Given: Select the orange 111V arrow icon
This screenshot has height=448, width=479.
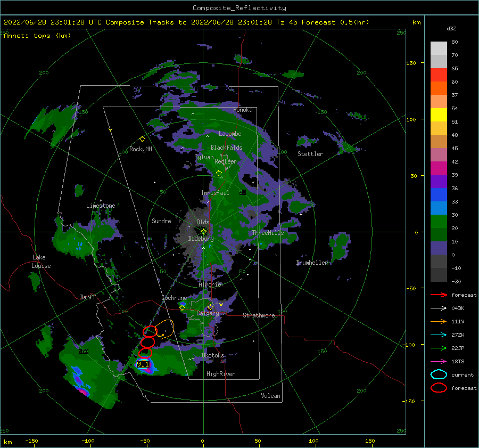Looking at the screenshot, I should click(x=439, y=321).
